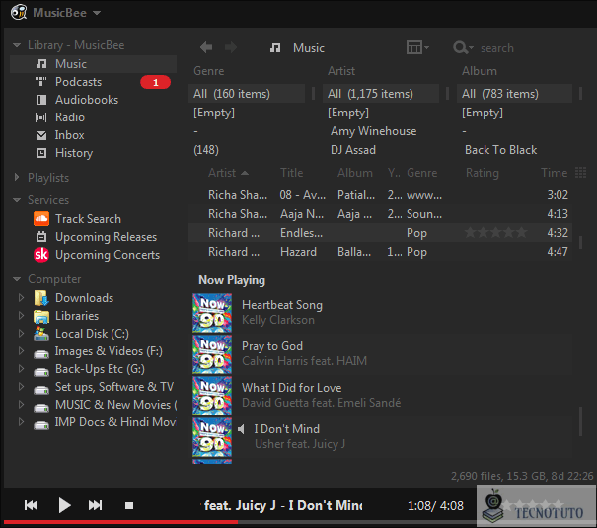
Task: Expand the Images & Videos (F:) drive
Action: point(21,351)
